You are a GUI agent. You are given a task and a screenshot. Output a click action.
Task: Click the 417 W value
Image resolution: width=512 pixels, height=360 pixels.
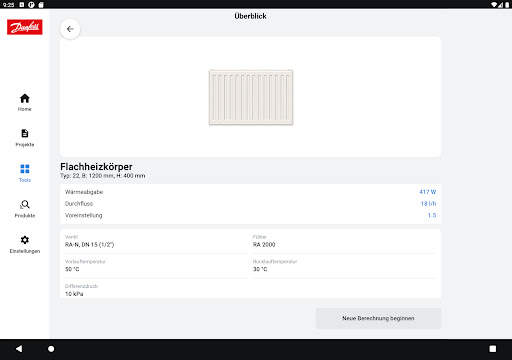[x=428, y=192]
